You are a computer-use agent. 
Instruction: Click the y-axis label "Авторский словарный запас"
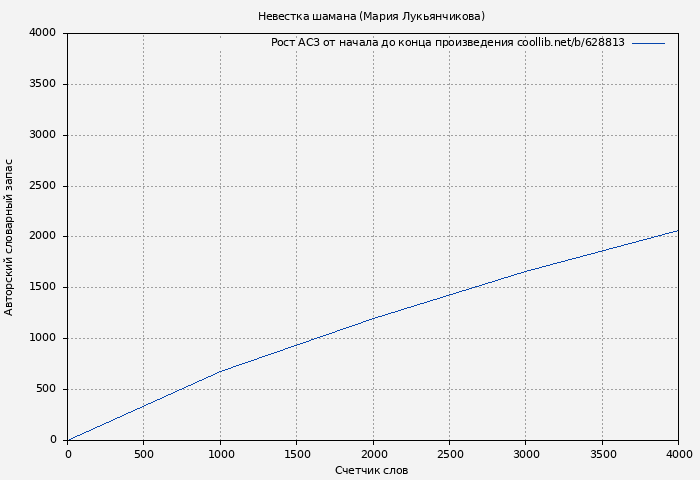(x=10, y=237)
